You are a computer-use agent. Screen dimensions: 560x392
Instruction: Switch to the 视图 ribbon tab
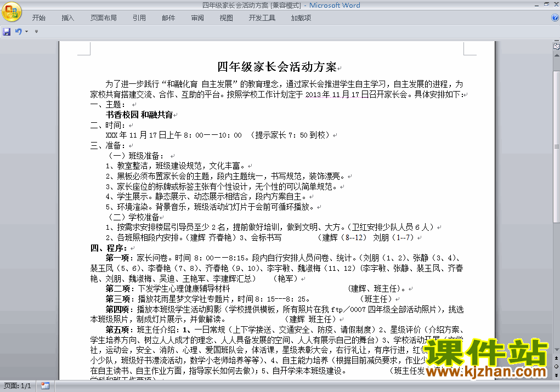(226, 18)
